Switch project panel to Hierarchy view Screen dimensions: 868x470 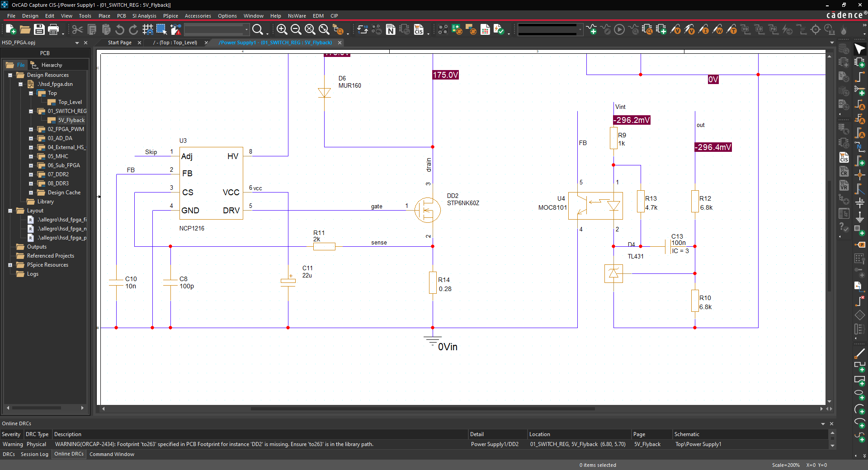coord(51,65)
